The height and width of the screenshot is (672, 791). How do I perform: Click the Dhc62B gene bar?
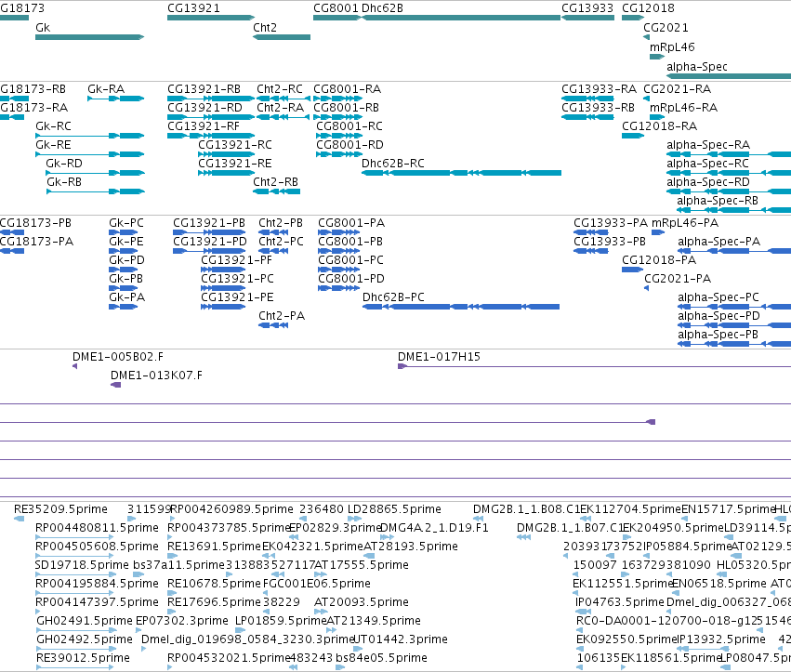[461, 18]
